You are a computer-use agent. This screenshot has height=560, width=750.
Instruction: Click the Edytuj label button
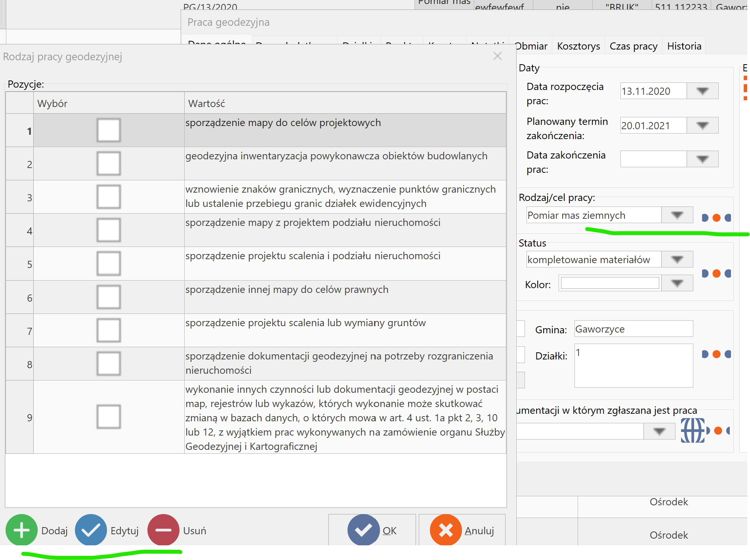click(124, 531)
